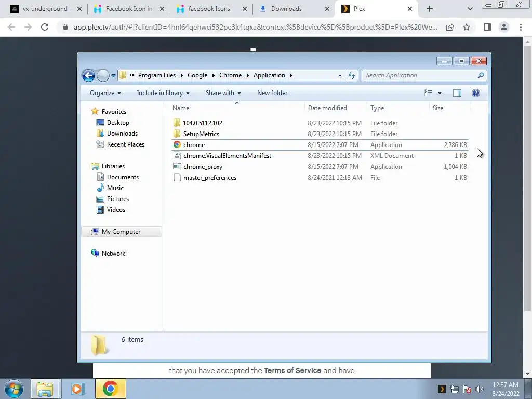The image size is (532, 399).
Task: Select the SetupMetrics folder
Action: (x=320, y=134)
